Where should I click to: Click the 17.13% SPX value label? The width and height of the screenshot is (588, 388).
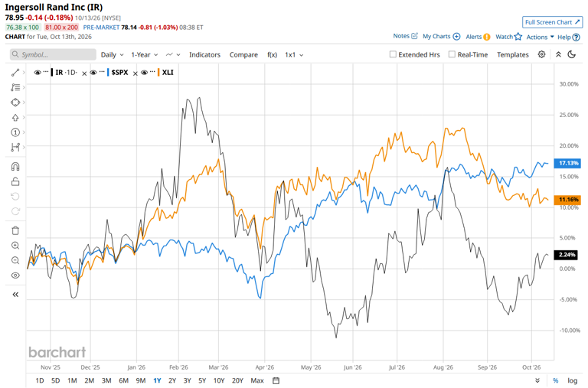[568, 163]
